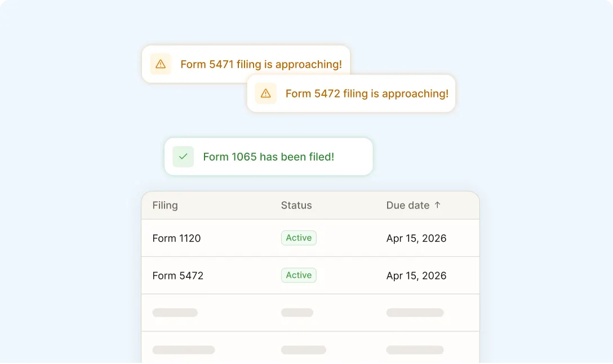Open the Form 1065 has been filed notice
This screenshot has height=364, width=613.
click(x=268, y=157)
